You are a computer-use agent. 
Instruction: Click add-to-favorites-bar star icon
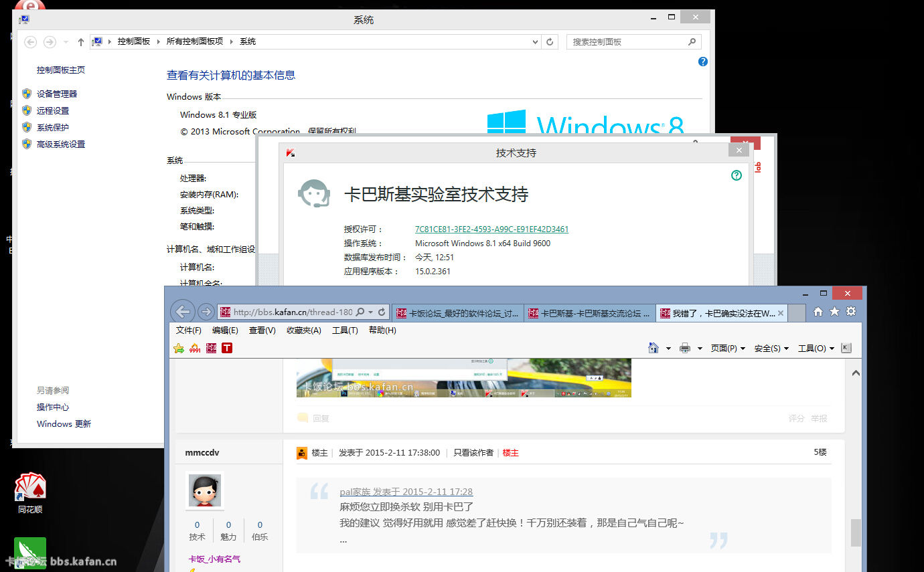tap(179, 348)
